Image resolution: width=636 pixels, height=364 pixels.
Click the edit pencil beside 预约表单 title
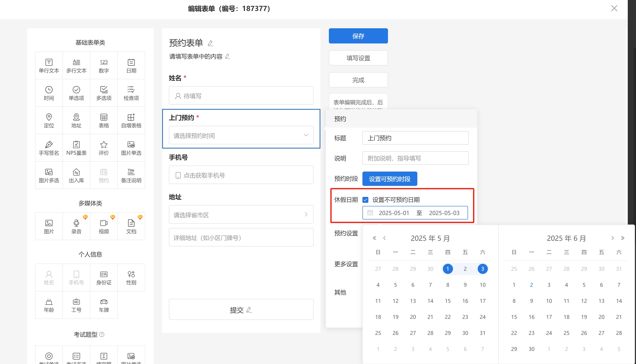click(x=210, y=43)
